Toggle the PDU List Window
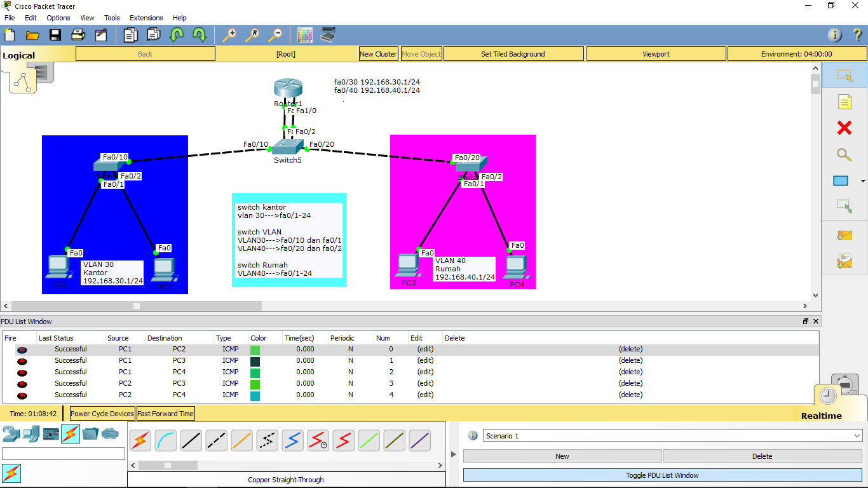Screen dimensions: 868x488 tap(662, 476)
